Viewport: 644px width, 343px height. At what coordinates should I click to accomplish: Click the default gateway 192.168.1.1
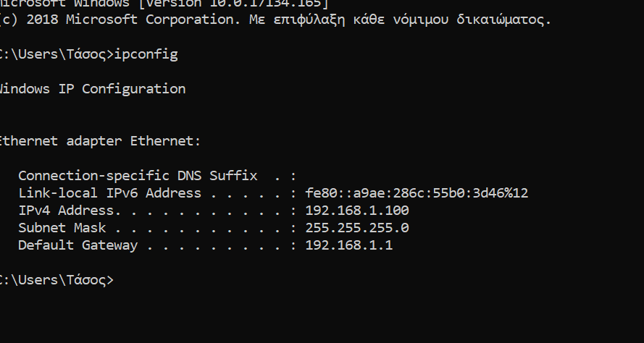349,245
